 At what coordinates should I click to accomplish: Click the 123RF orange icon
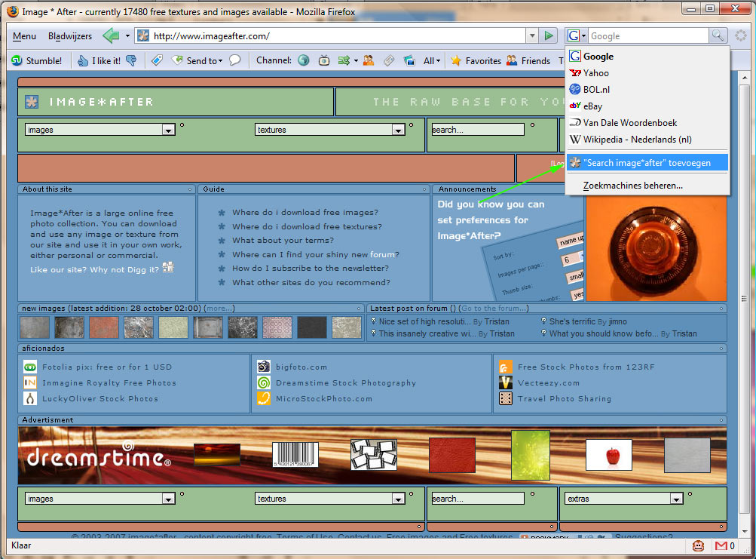(506, 367)
